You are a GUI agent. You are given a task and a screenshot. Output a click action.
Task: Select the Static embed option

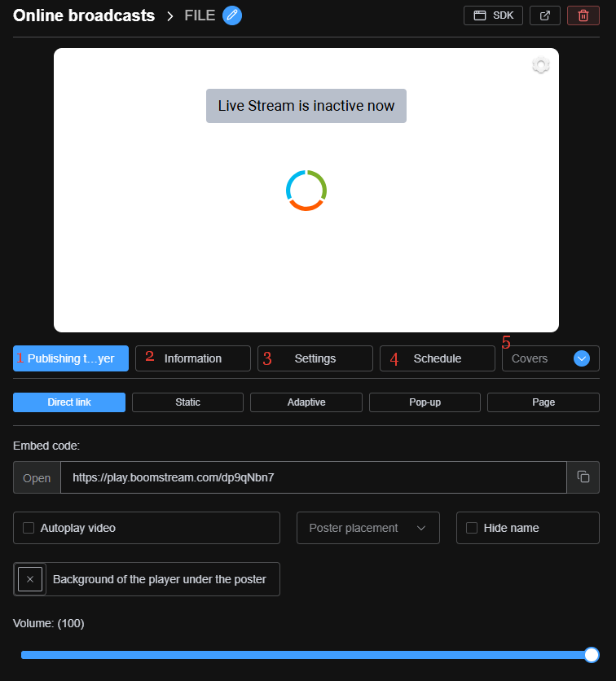[x=187, y=402]
